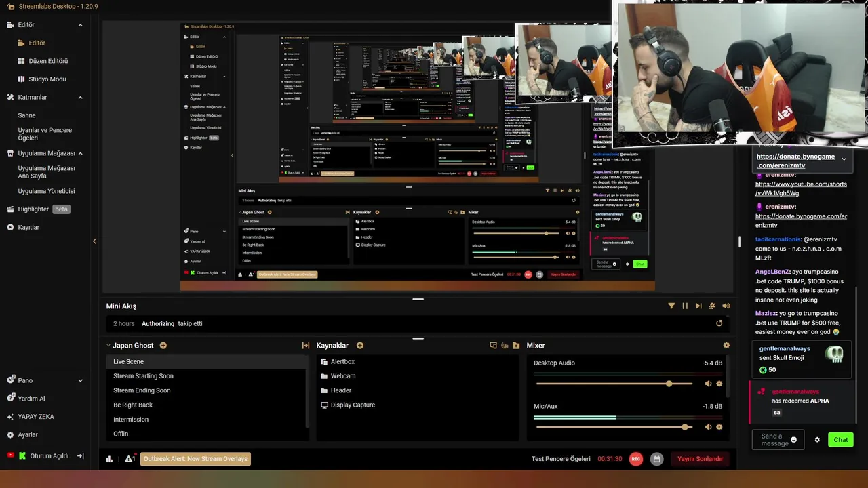Open scene transitions icon in scenes panel
The height and width of the screenshot is (488, 868).
[305, 346]
